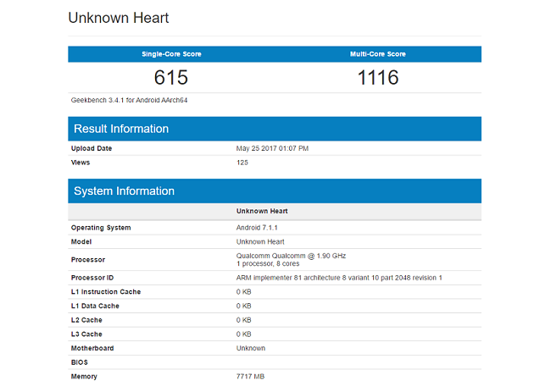Image resolution: width=551 pixels, height=392 pixels.
Task: Click the Qualcomm @ 1.90 GHz processor text
Action: tap(291, 255)
